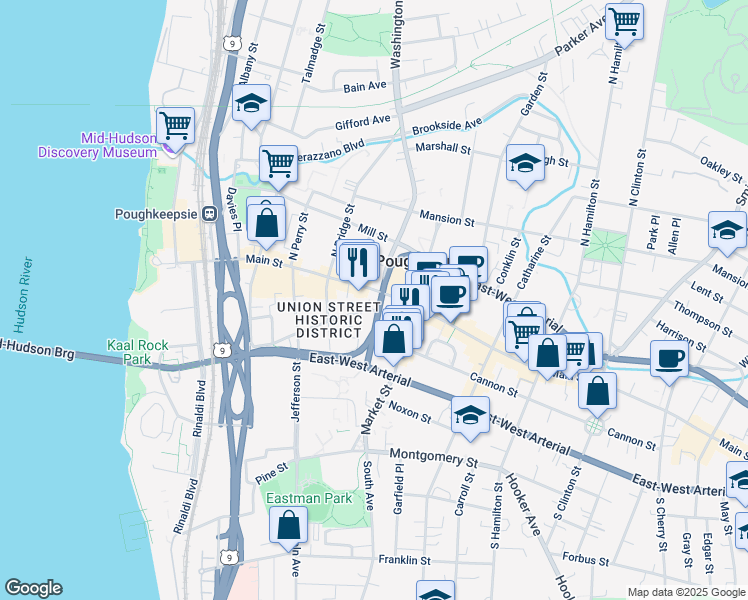
Task: Click the Forbus St label
Action: 585,559
